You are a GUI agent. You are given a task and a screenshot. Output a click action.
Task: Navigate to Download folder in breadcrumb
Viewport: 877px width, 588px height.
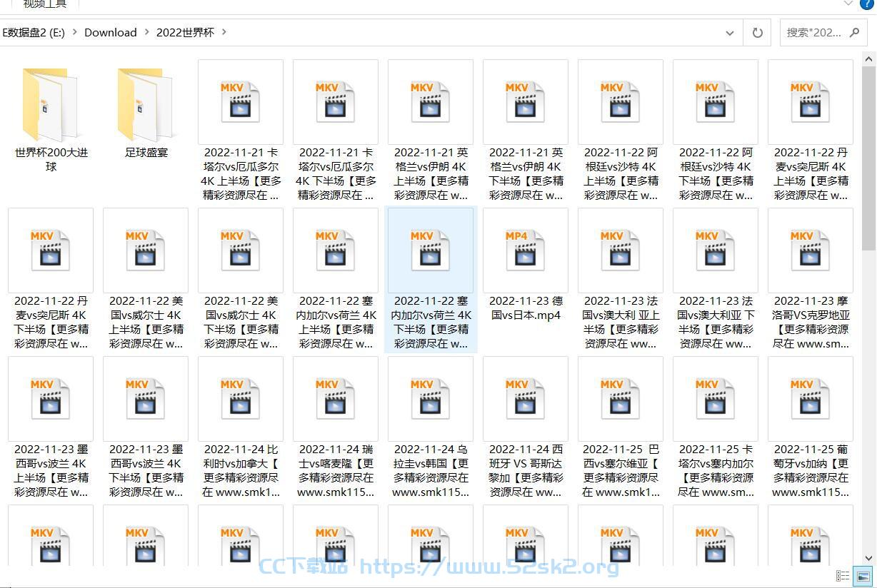coord(111,32)
